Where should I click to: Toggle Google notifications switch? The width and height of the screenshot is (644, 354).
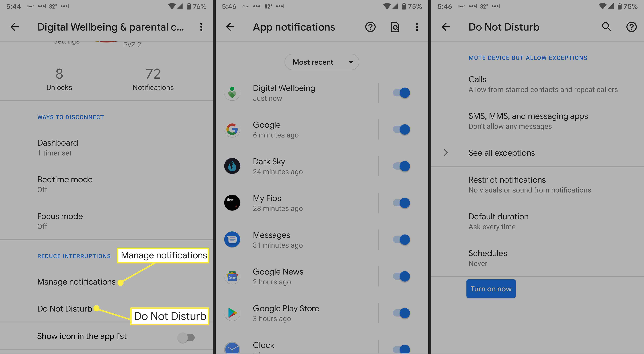401,129
